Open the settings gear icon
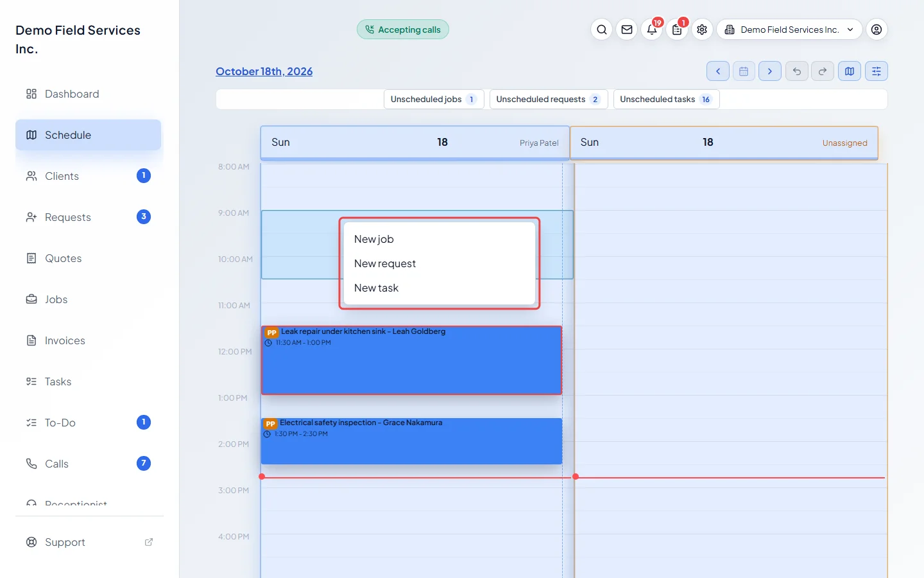Viewport: 924px width, 578px height. click(702, 30)
